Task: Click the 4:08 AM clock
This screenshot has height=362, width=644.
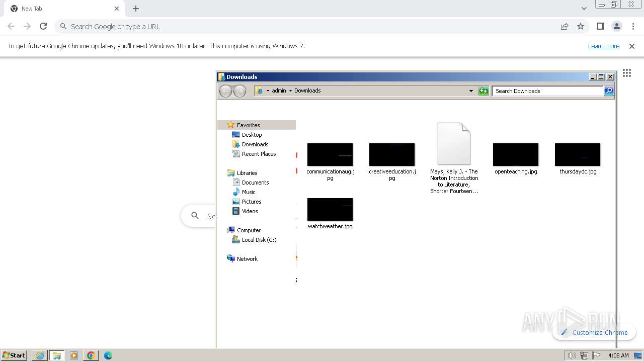Action: [618, 355]
